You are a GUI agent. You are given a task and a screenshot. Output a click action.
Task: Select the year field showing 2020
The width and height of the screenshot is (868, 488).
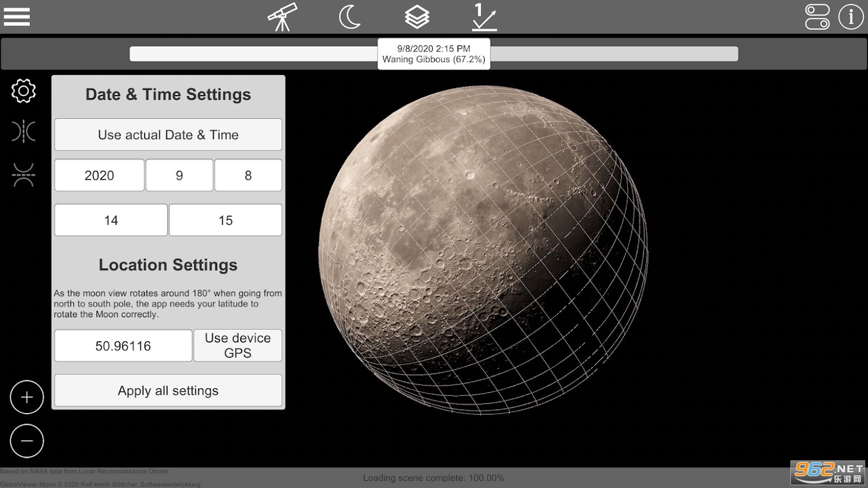coord(99,175)
